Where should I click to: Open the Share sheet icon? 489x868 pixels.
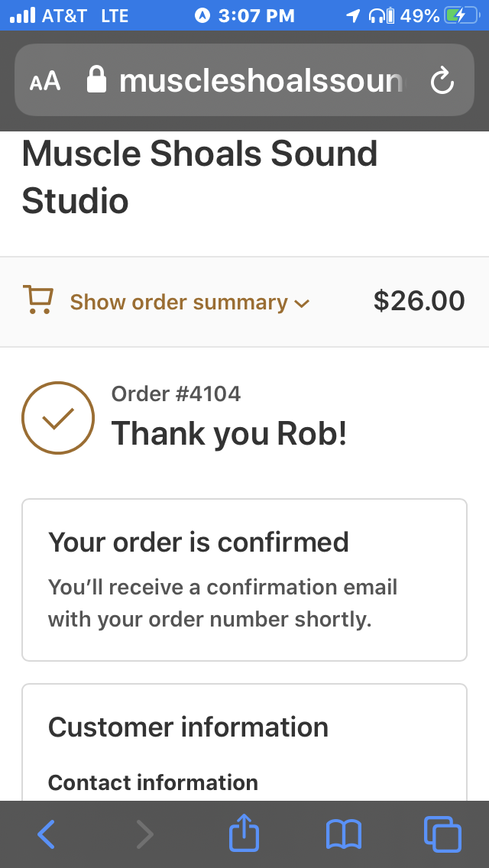244,831
